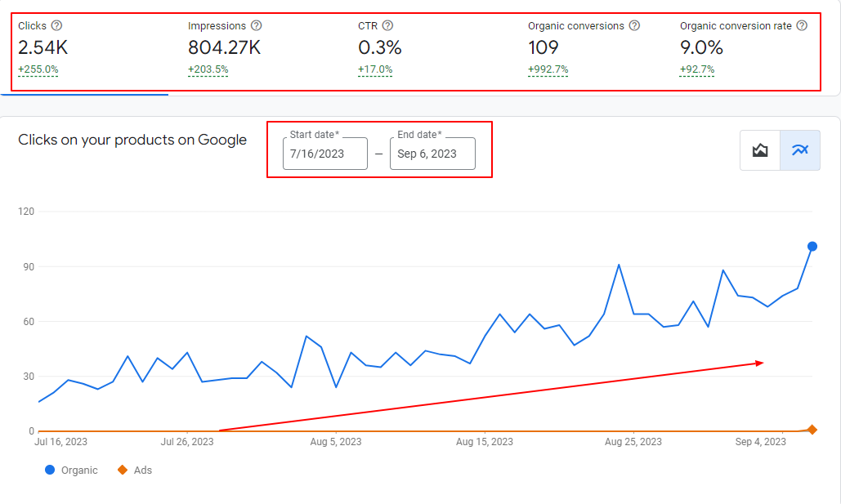
Task: Click the +992.7% conversions change value
Action: point(548,69)
